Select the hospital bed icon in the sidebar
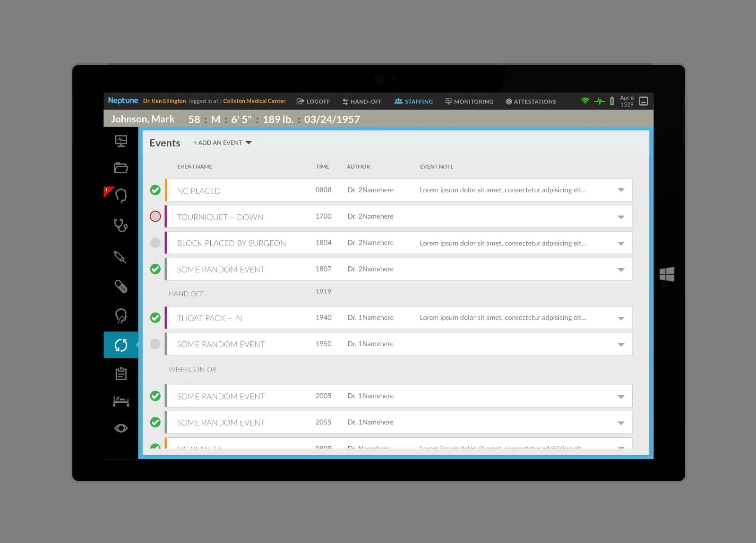 tap(121, 401)
